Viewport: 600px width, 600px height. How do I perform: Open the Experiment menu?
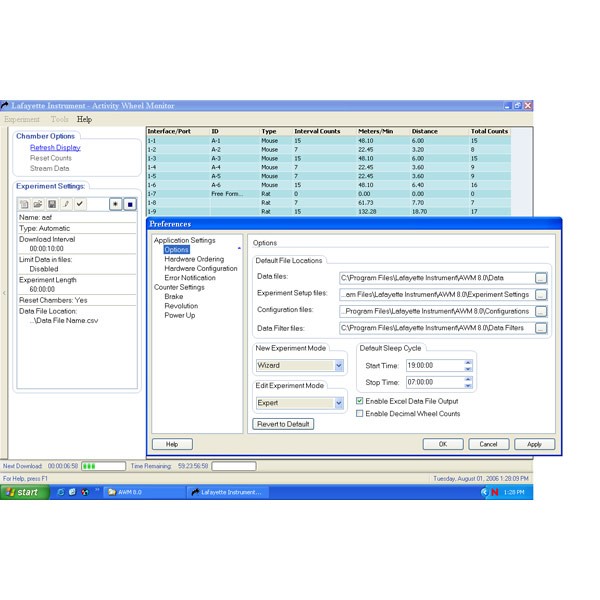point(22,119)
